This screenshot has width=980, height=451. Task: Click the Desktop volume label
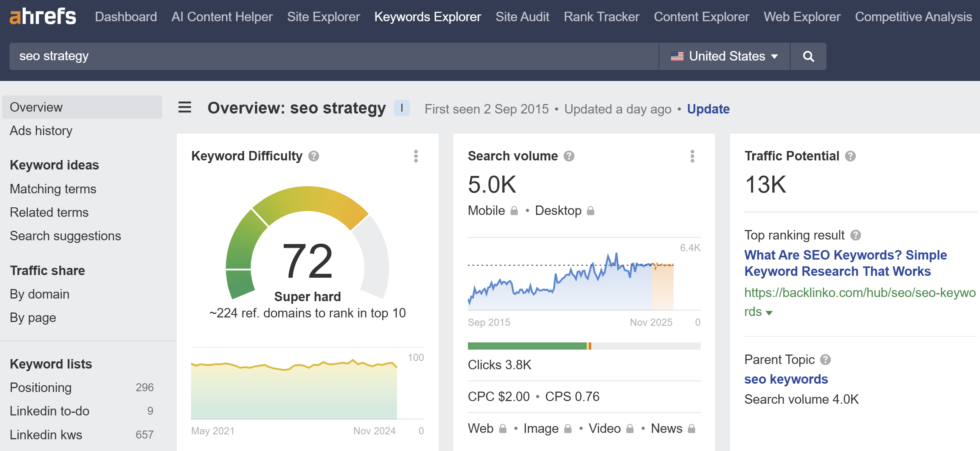pos(558,210)
